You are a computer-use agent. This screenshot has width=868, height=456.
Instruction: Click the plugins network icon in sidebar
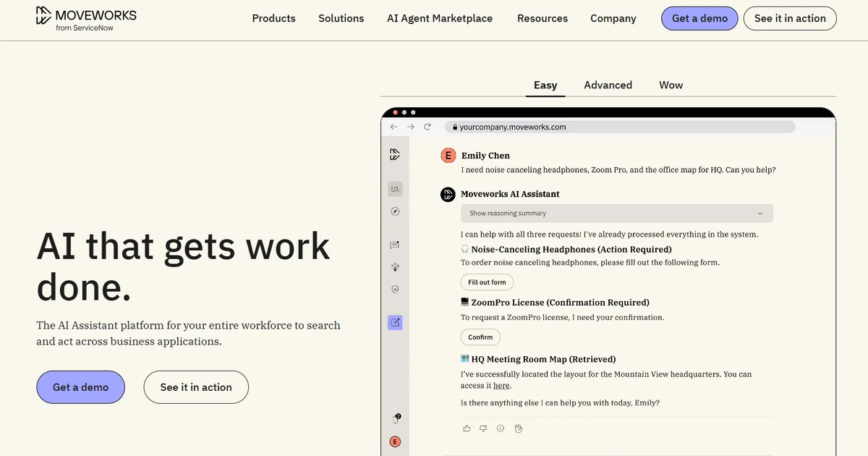pyautogui.click(x=395, y=266)
